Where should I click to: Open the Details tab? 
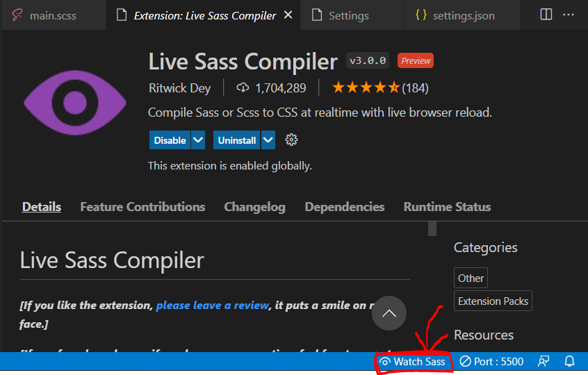[42, 207]
